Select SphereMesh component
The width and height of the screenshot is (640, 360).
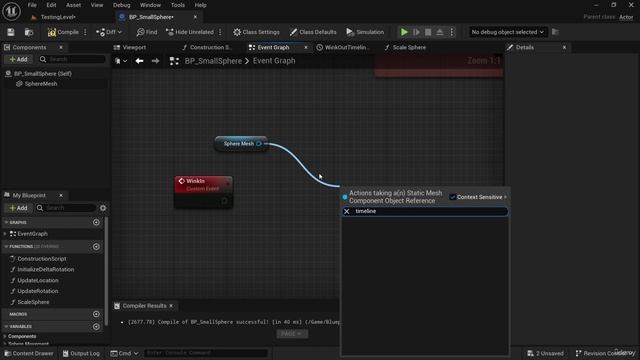(x=41, y=84)
